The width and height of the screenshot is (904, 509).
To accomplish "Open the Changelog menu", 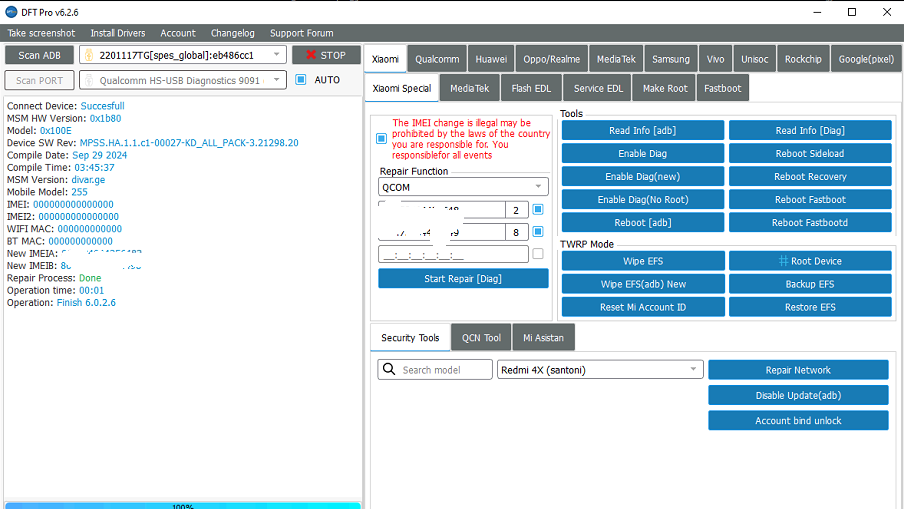I will point(232,33).
